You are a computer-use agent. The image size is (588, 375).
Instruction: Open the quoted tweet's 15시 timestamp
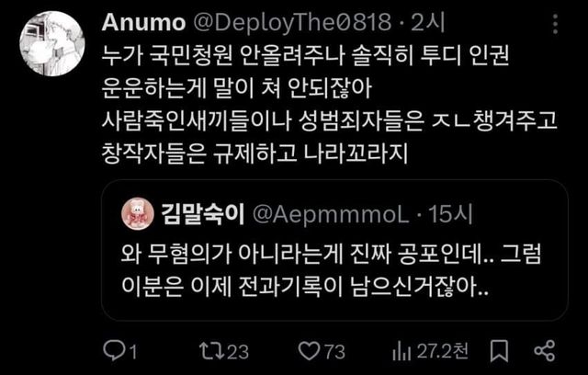tap(450, 214)
